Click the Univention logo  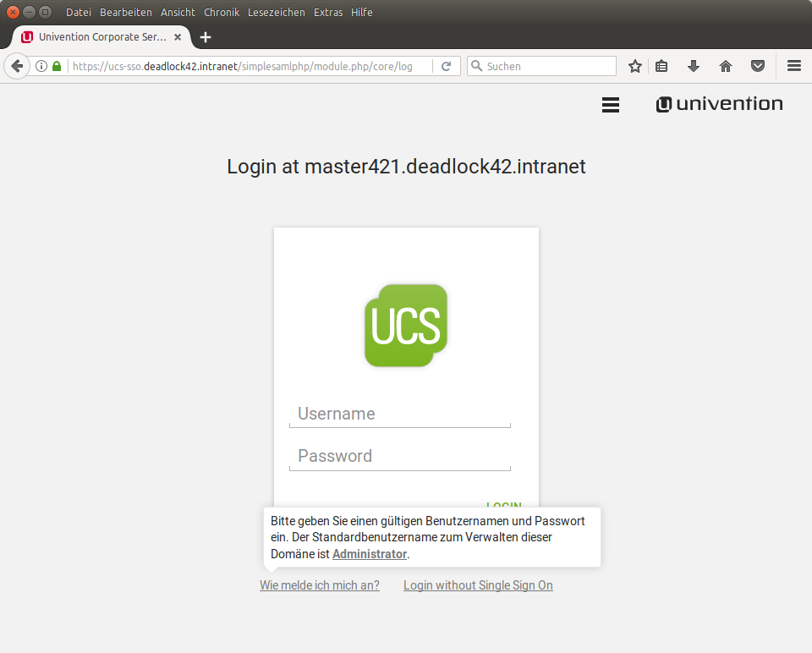719,104
